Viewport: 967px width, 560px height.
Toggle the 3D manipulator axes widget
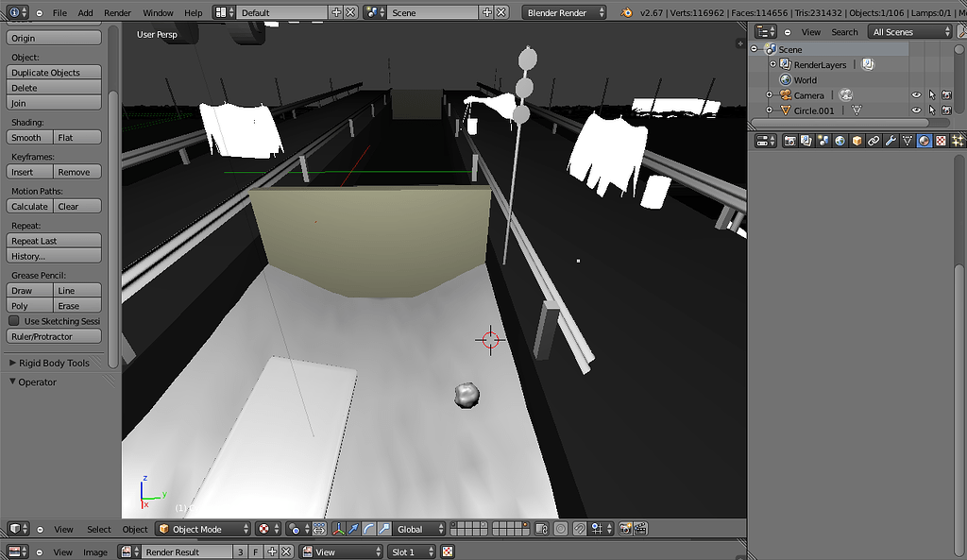(x=338, y=529)
